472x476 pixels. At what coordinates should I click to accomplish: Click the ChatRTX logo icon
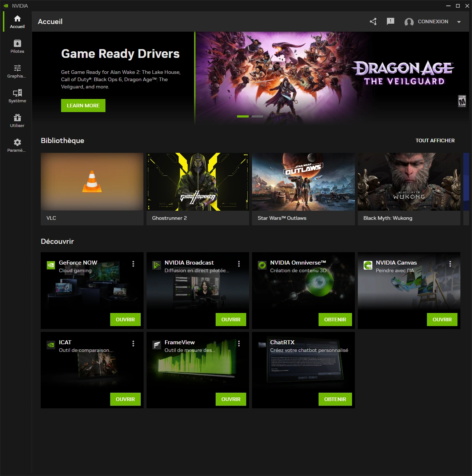tap(262, 345)
